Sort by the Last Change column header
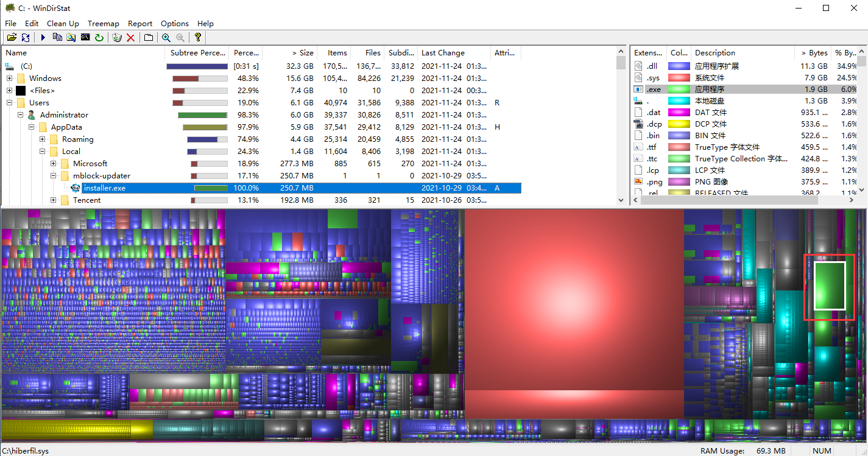Viewport: 868px width, 456px height. (x=454, y=53)
